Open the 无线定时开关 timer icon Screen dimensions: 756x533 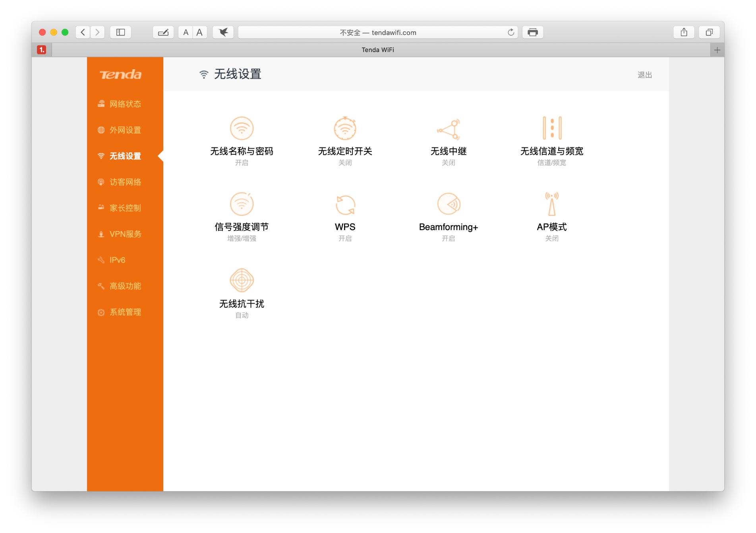pos(345,128)
